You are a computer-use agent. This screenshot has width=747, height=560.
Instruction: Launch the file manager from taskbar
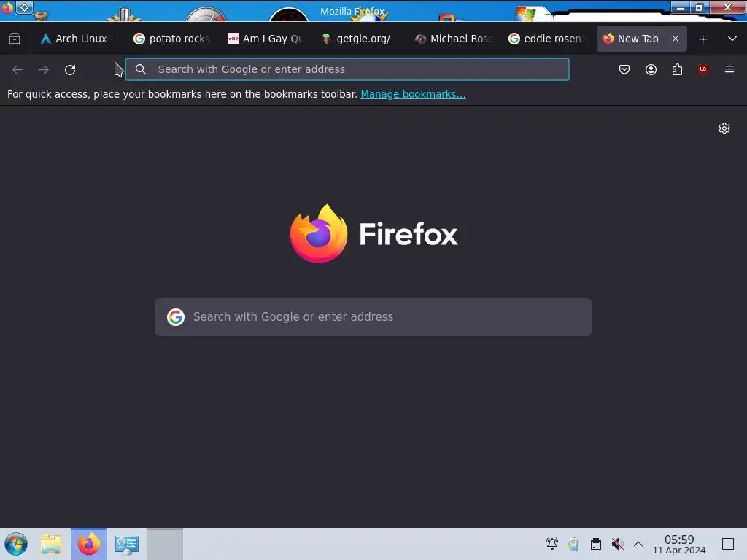click(52, 544)
